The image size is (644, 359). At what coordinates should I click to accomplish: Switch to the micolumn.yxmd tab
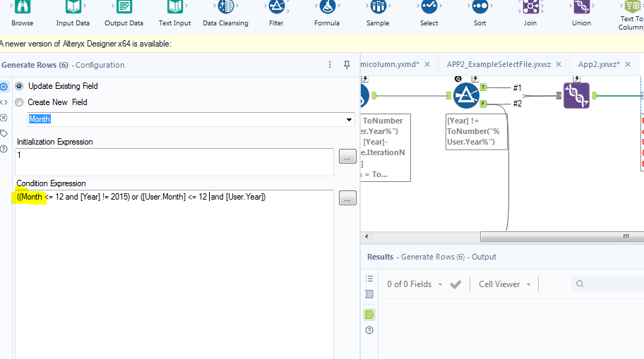pos(390,64)
